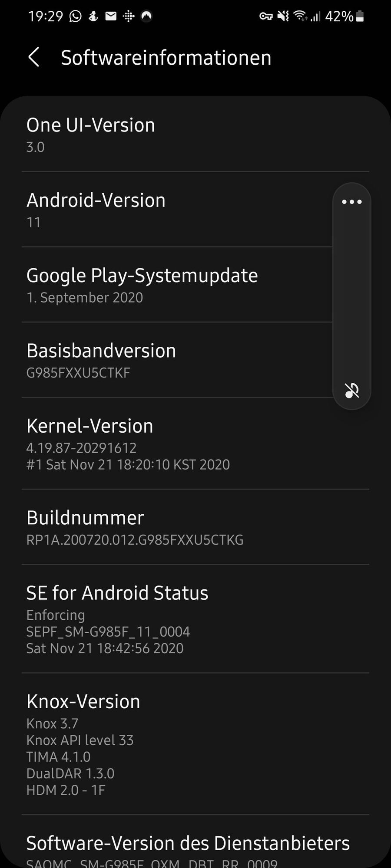Tap the WhatsApp notification icon

pyautogui.click(x=76, y=16)
